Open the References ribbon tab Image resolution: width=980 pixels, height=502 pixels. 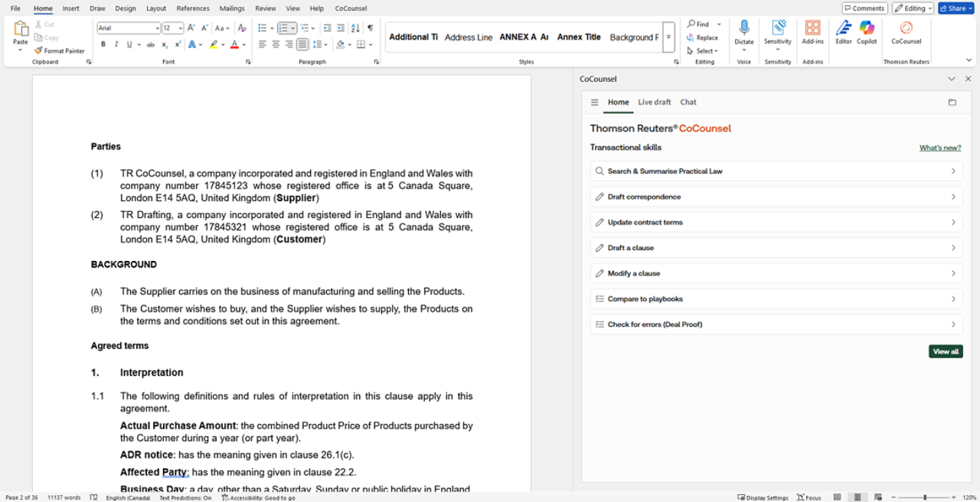(x=193, y=8)
